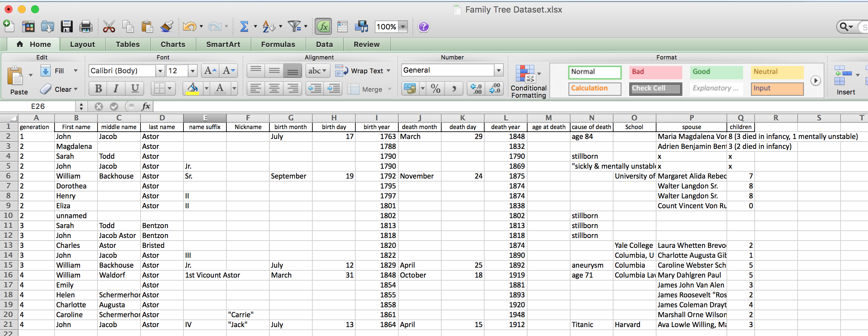Open the borders dropdown arrow

170,89
